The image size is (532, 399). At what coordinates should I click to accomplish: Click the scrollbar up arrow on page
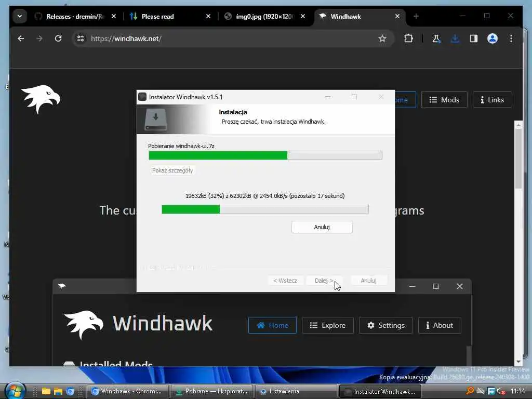tap(518, 125)
